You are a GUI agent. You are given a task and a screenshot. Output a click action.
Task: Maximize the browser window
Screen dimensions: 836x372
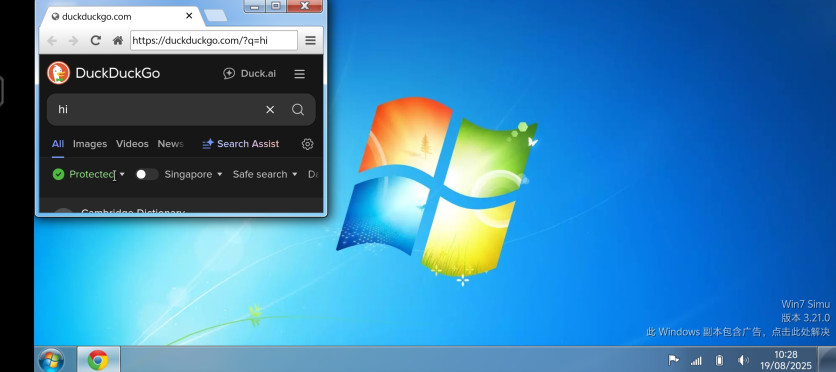pos(276,6)
